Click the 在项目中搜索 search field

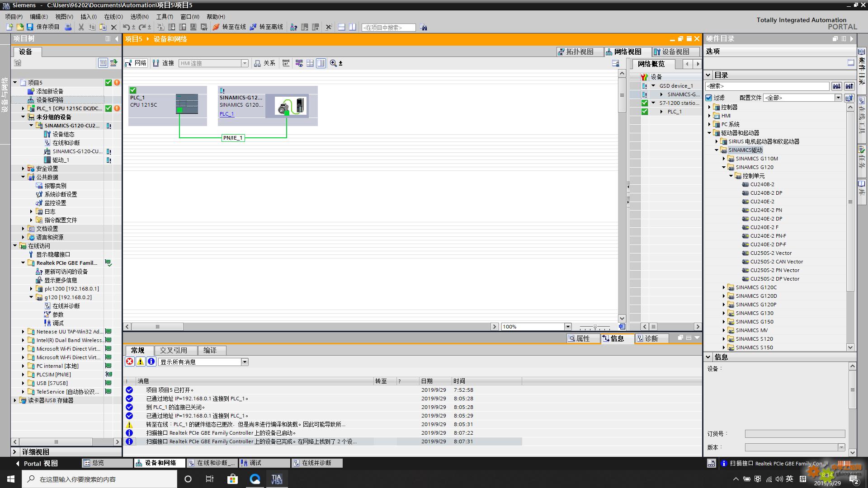389,28
